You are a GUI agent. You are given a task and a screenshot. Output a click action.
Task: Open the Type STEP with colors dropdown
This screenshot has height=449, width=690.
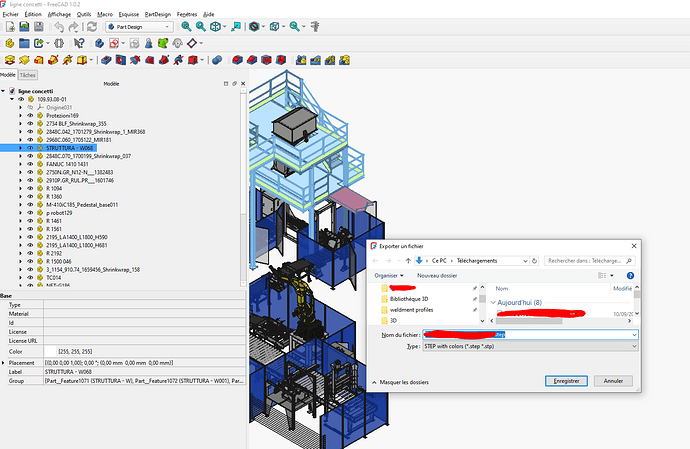pyautogui.click(x=530, y=346)
